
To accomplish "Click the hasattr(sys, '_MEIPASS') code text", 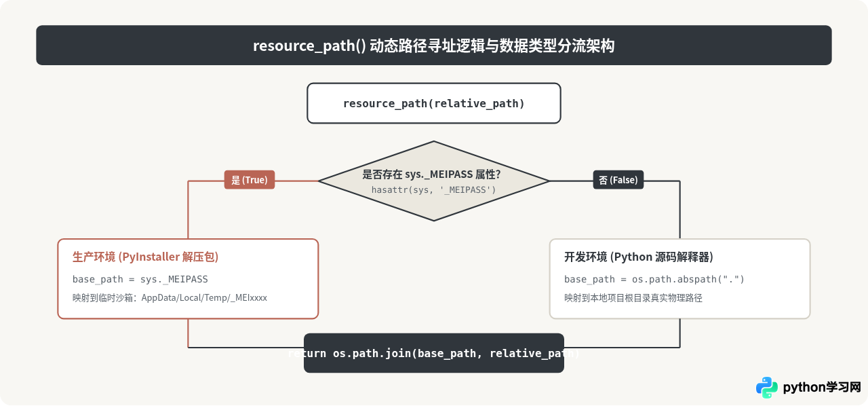I will (434, 190).
